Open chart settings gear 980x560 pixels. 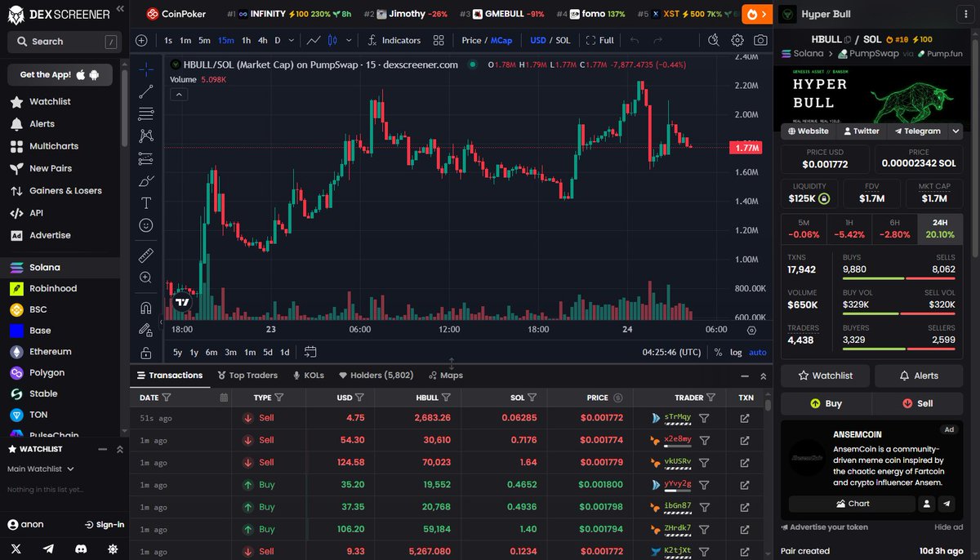(737, 40)
